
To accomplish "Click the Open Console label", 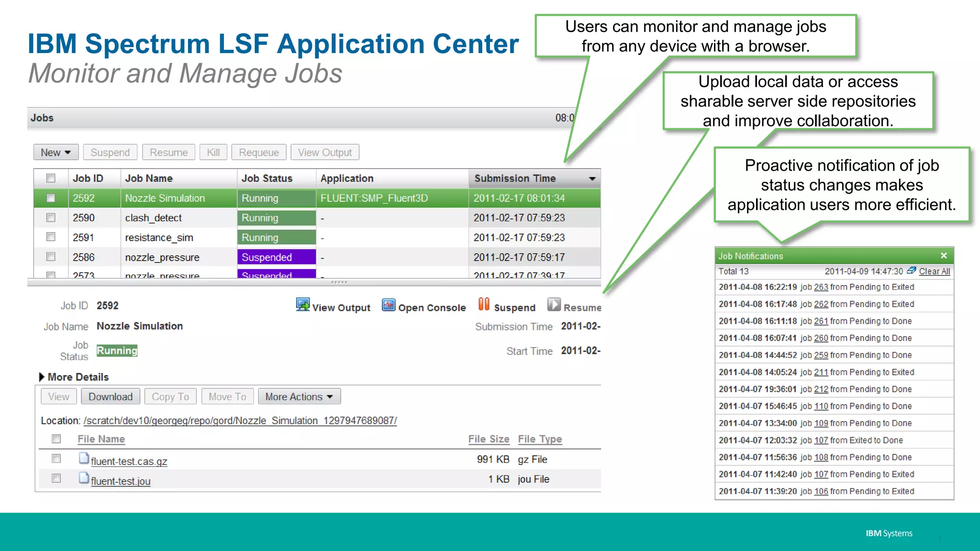I will coord(432,308).
